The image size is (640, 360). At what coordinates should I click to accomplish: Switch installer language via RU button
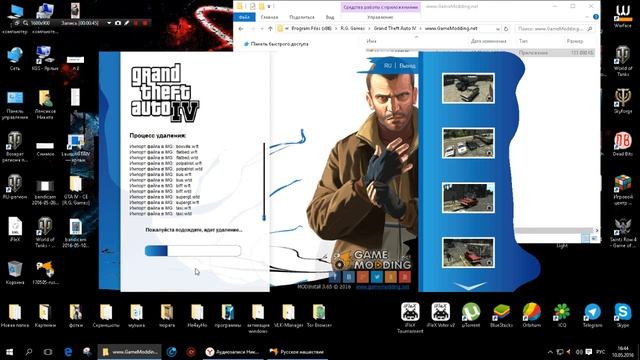(x=387, y=66)
